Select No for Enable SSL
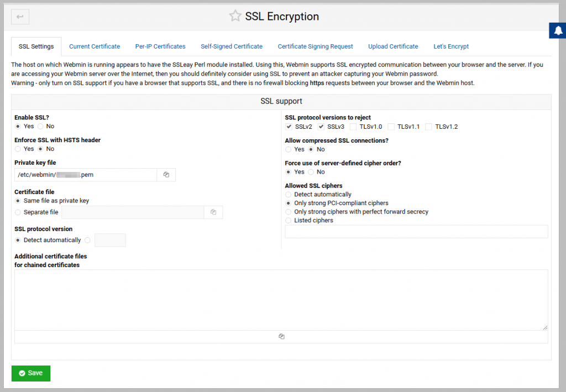 41,127
